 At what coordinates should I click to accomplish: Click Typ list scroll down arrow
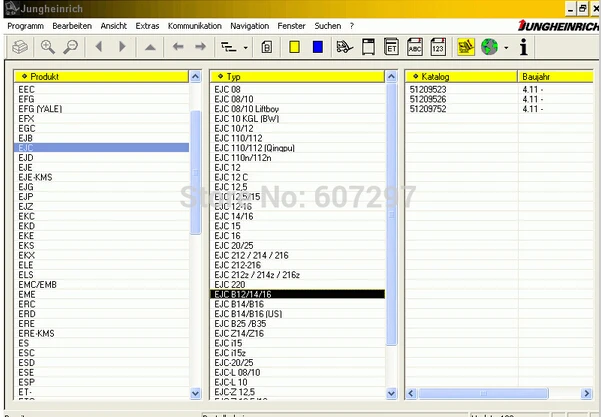pos(391,393)
